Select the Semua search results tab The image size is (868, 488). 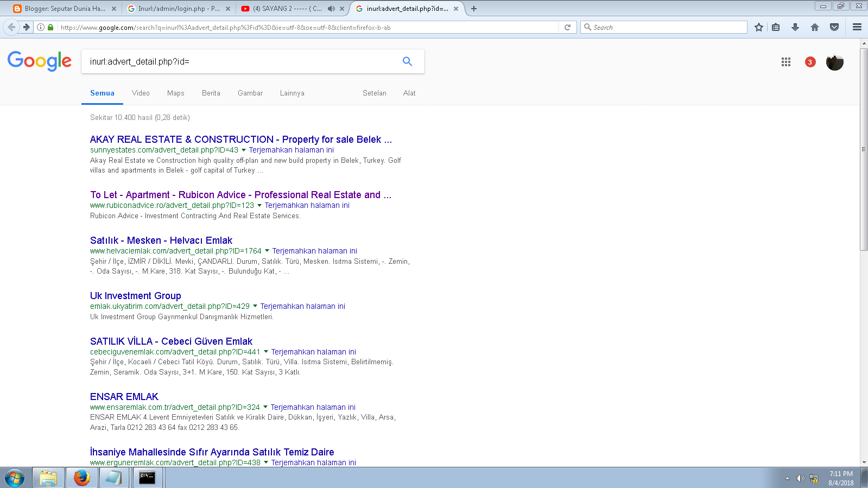point(102,93)
